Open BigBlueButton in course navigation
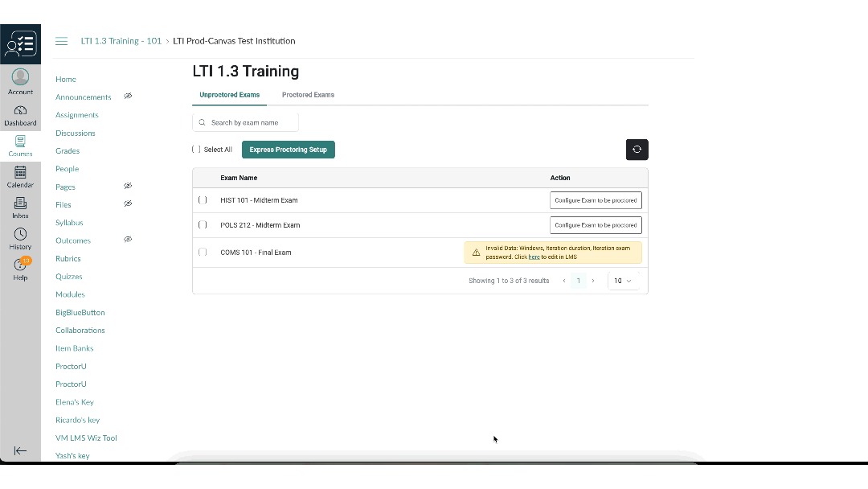Viewport: 868px width, 489px height. click(x=80, y=312)
